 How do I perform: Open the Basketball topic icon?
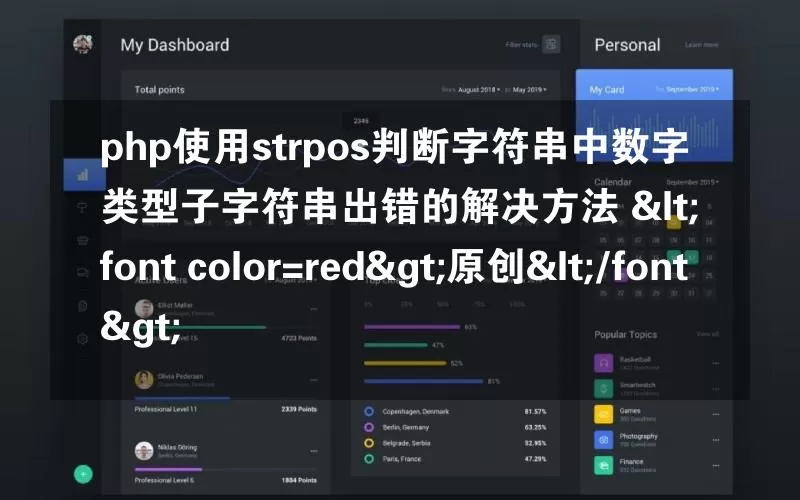604,363
